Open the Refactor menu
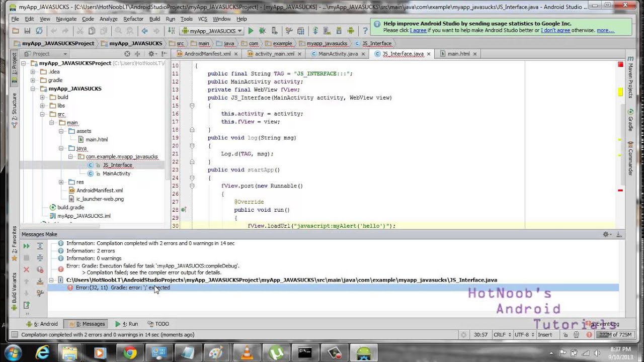The image size is (644, 362). [133, 19]
